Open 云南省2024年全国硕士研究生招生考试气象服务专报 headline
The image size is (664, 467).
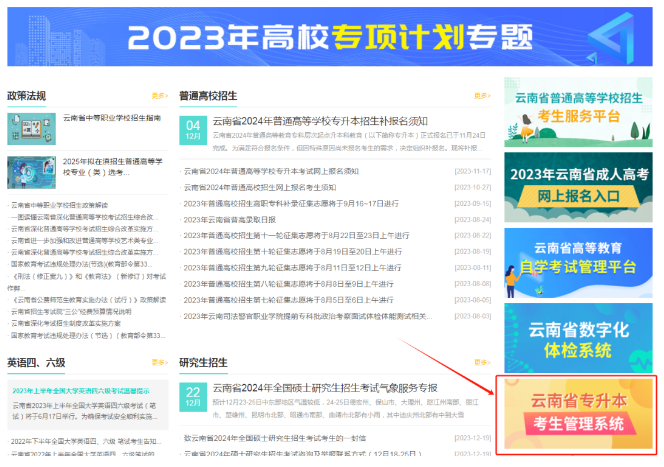(325, 387)
